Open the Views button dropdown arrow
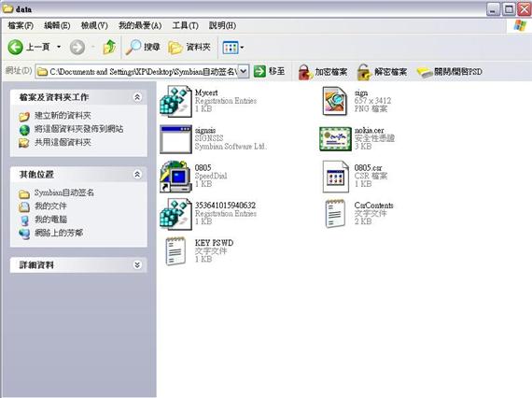Image resolution: width=532 pixels, height=398 pixels. pos(242,48)
